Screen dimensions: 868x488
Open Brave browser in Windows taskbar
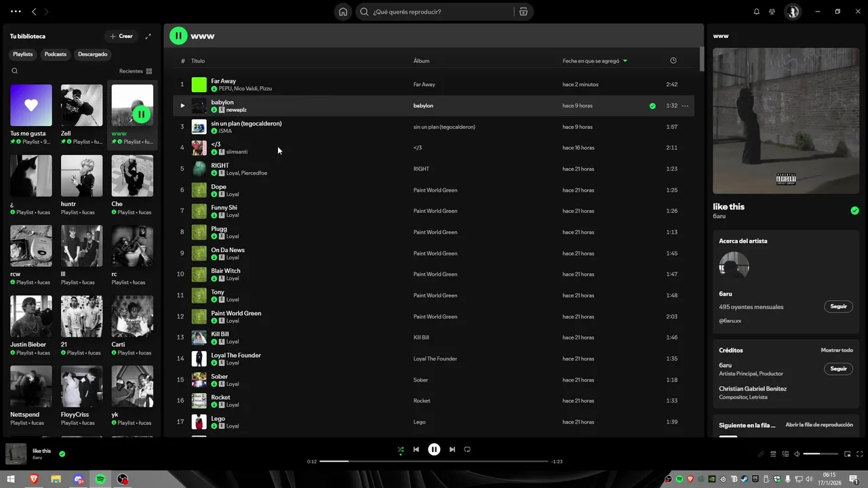pos(34,479)
